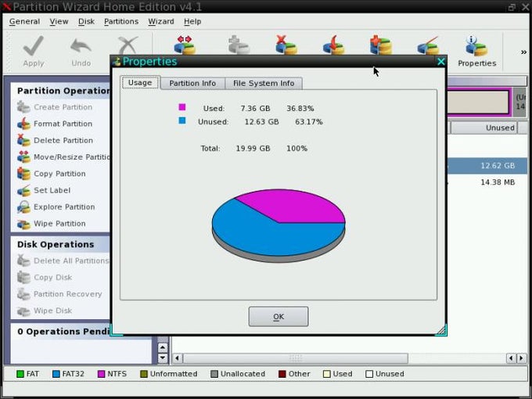Select the row showing 14.38 MB
The height and width of the screenshot is (399, 532).
coord(487,182)
